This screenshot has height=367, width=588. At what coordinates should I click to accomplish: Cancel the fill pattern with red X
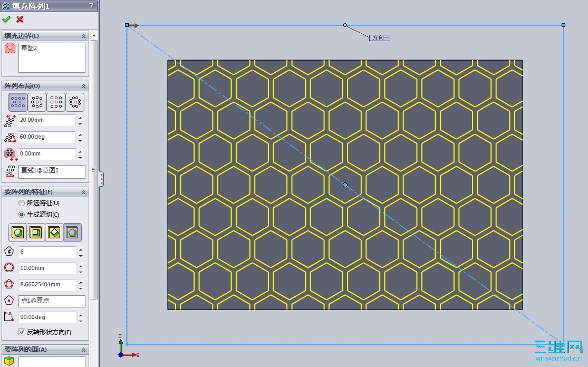pyautogui.click(x=20, y=19)
